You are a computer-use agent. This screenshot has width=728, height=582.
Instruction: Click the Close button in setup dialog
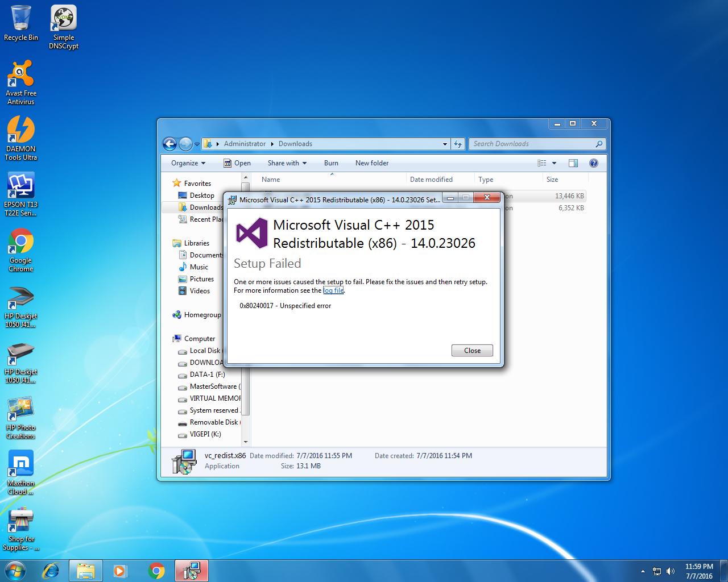[472, 351]
